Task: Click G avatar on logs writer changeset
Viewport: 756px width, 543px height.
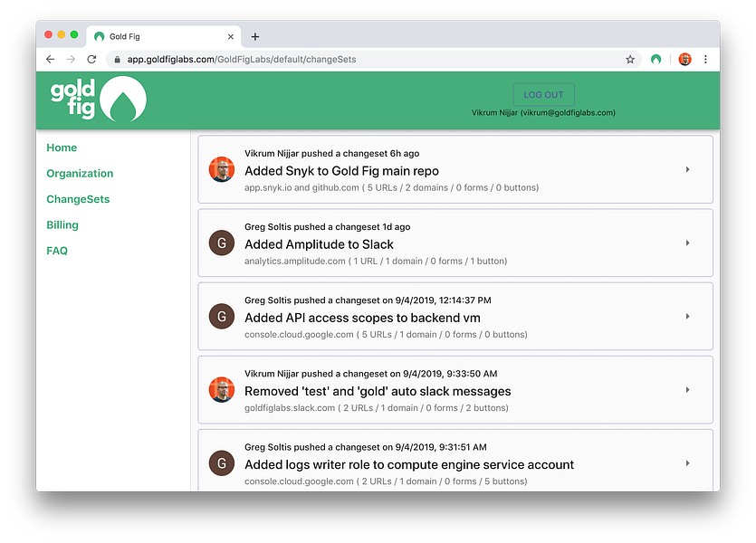Action: tap(222, 463)
